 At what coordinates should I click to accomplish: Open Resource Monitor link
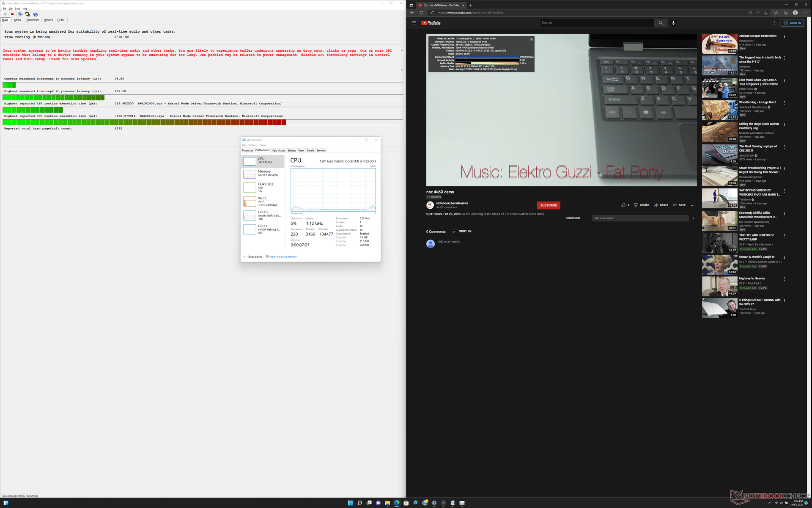click(x=283, y=257)
